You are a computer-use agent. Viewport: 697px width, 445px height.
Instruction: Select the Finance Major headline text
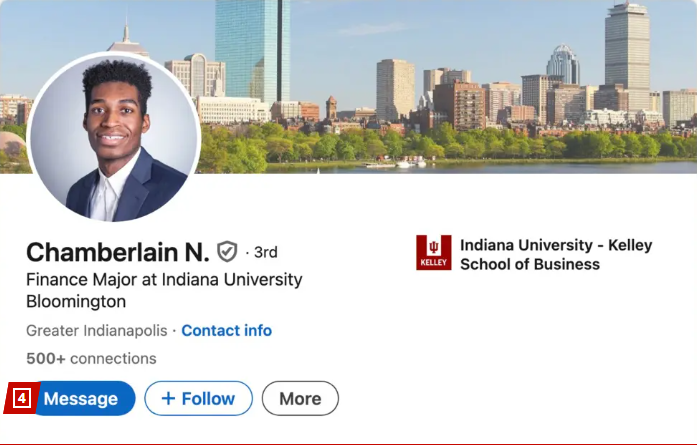164,280
